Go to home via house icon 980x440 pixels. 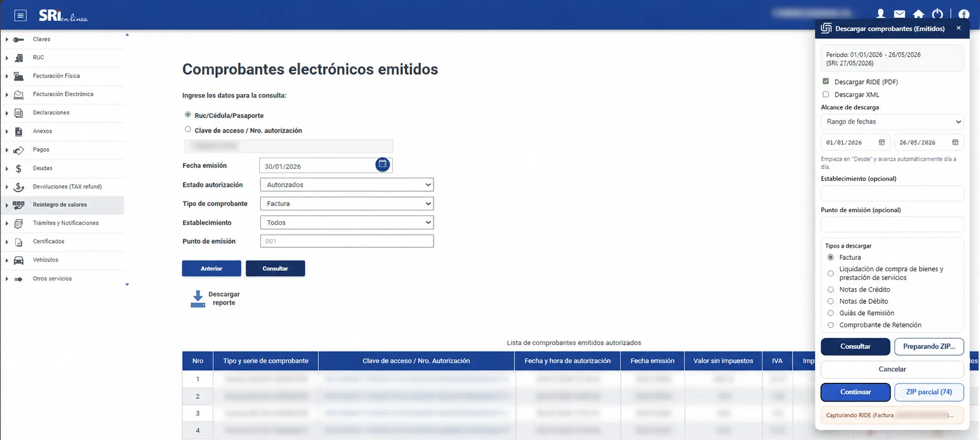918,14
